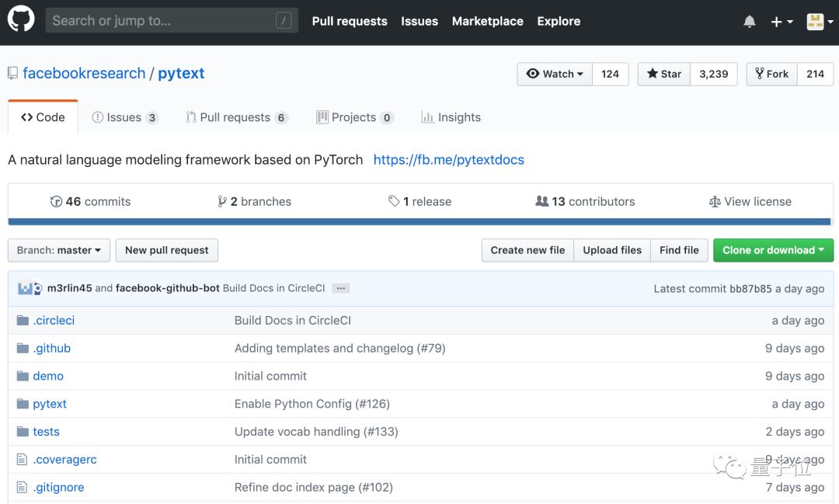Open the notifications bell
The height and width of the screenshot is (504, 839).
tap(749, 22)
